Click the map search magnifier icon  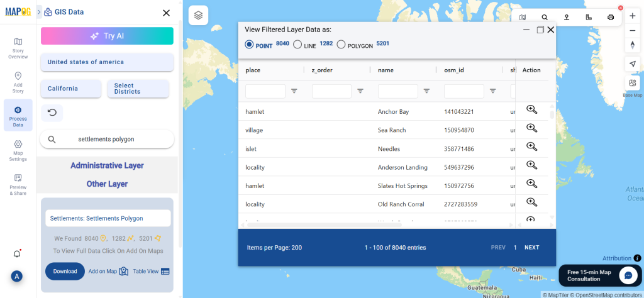pyautogui.click(x=545, y=17)
